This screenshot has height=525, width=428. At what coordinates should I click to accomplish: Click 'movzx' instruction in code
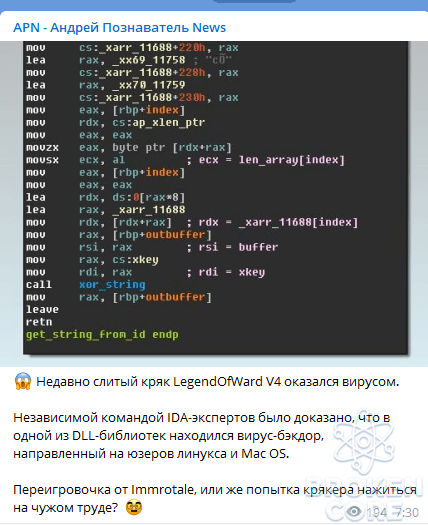pos(42,148)
